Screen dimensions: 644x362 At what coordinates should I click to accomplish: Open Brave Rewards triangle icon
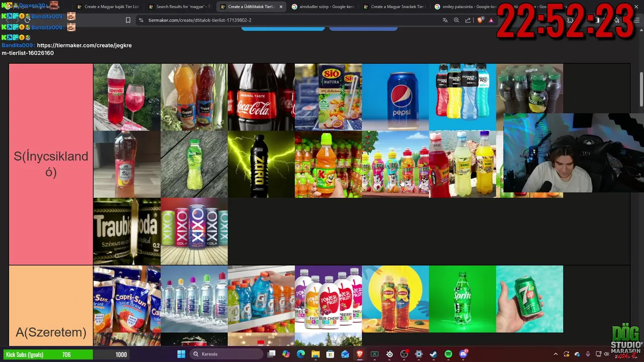tap(491, 20)
